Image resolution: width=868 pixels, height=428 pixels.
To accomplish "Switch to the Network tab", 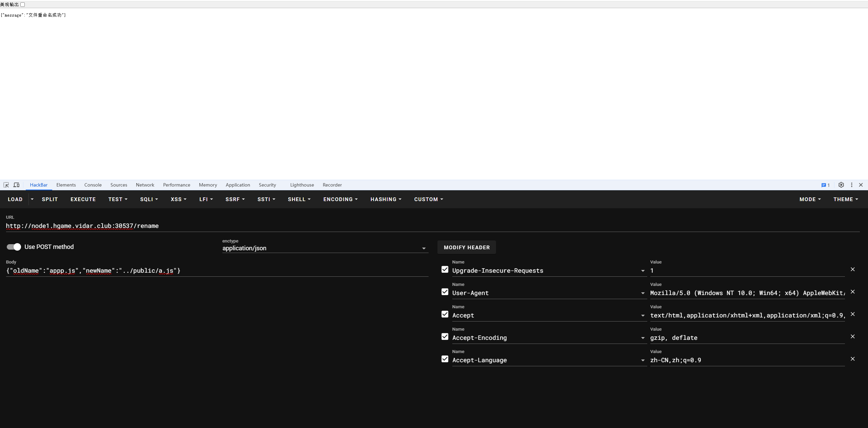I will [145, 185].
